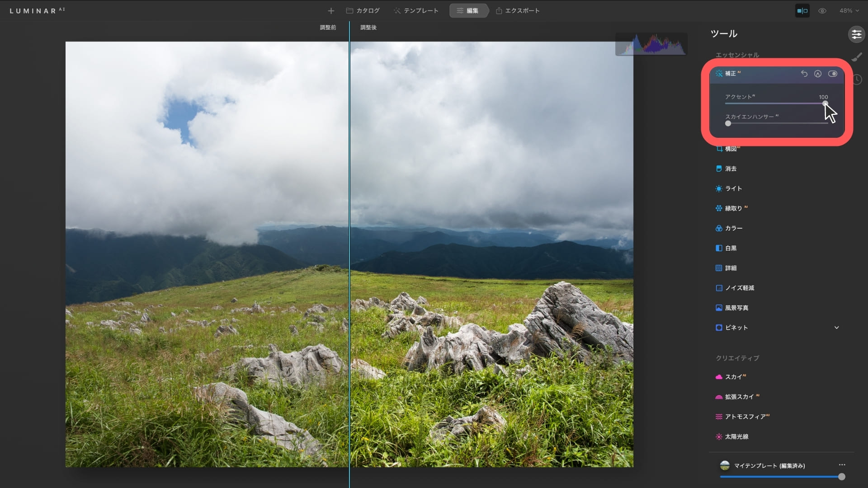Click the eye preview icon in top bar
This screenshot has width=868, height=488.
click(x=822, y=11)
